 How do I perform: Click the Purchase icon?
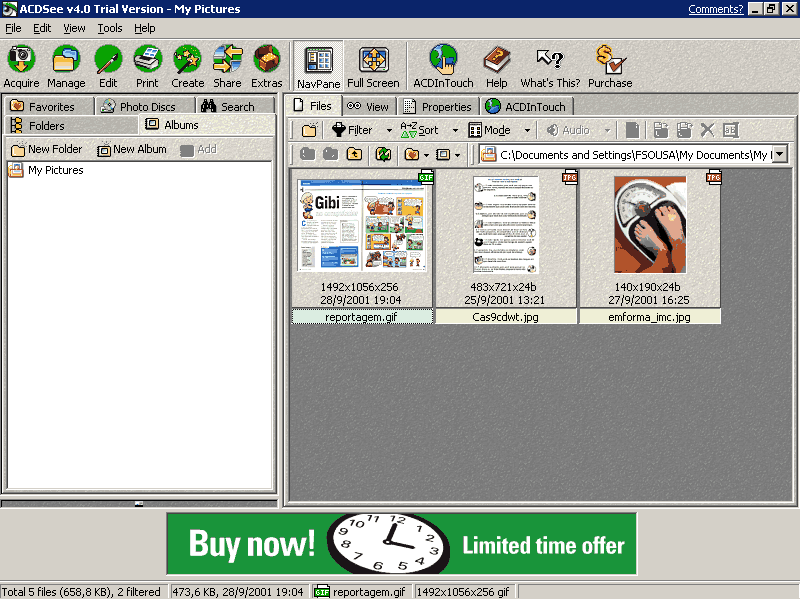tap(609, 60)
